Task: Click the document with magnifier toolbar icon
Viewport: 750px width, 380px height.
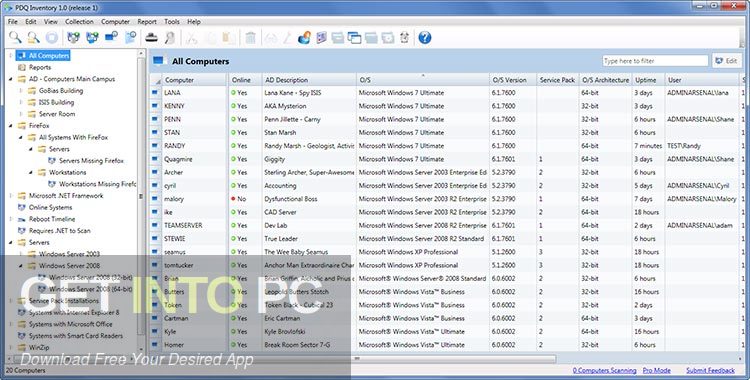Action: [131, 37]
